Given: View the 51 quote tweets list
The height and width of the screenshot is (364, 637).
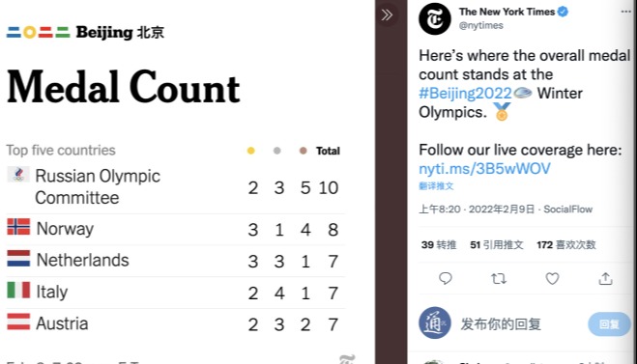Looking at the screenshot, I should (x=497, y=244).
